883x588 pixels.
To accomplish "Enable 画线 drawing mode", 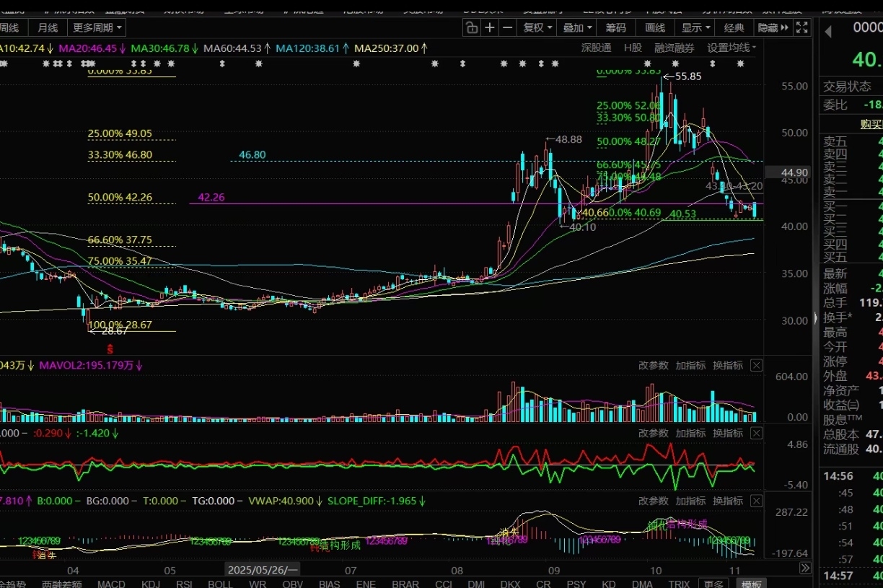I will [x=654, y=27].
